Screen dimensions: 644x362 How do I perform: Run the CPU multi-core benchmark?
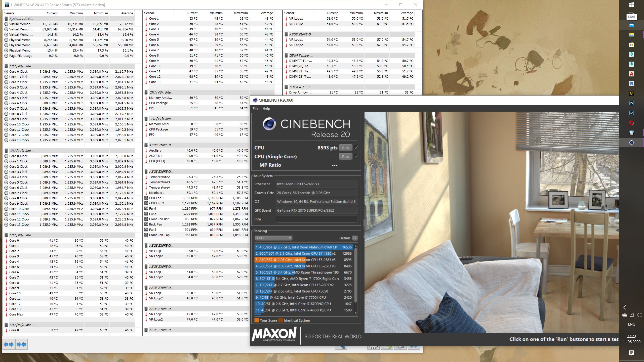(345, 148)
